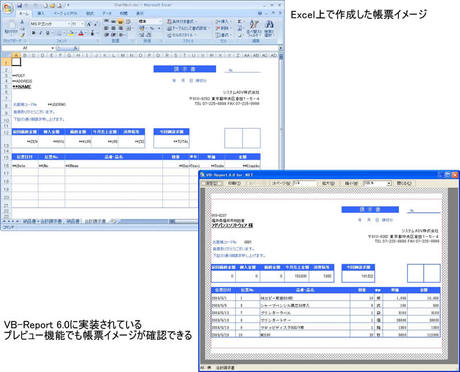
Task: Click the page number field in VB-Report
Action: click(304, 183)
